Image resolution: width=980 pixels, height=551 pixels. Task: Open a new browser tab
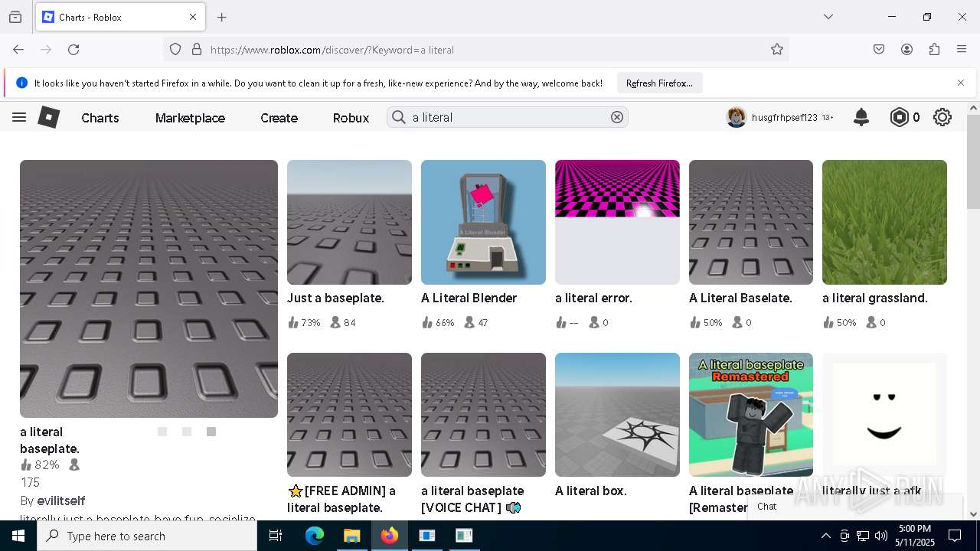click(x=222, y=17)
